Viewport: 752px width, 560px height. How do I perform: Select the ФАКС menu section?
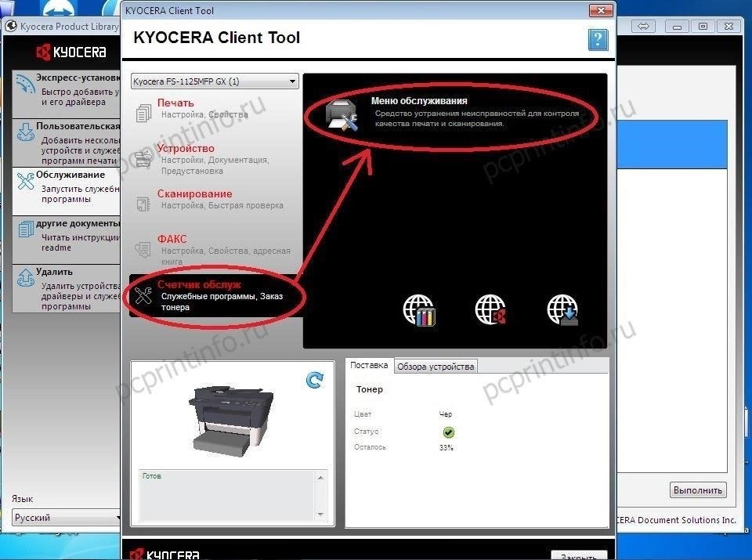pos(215,250)
